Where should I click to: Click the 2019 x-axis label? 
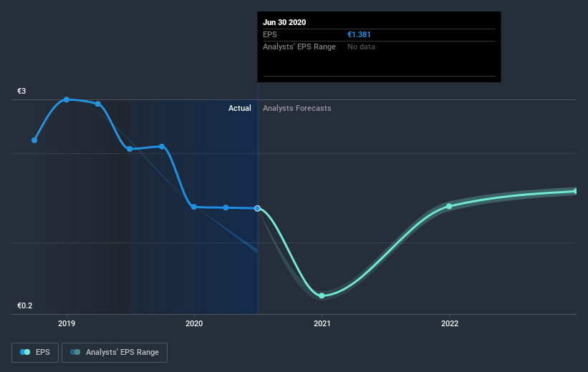67,323
